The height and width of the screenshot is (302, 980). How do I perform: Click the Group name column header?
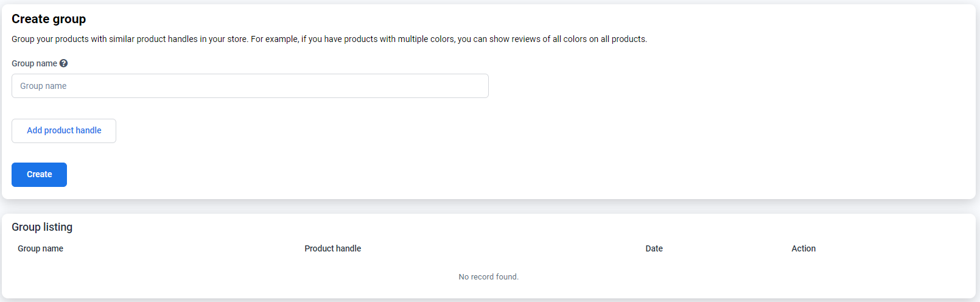coord(40,248)
